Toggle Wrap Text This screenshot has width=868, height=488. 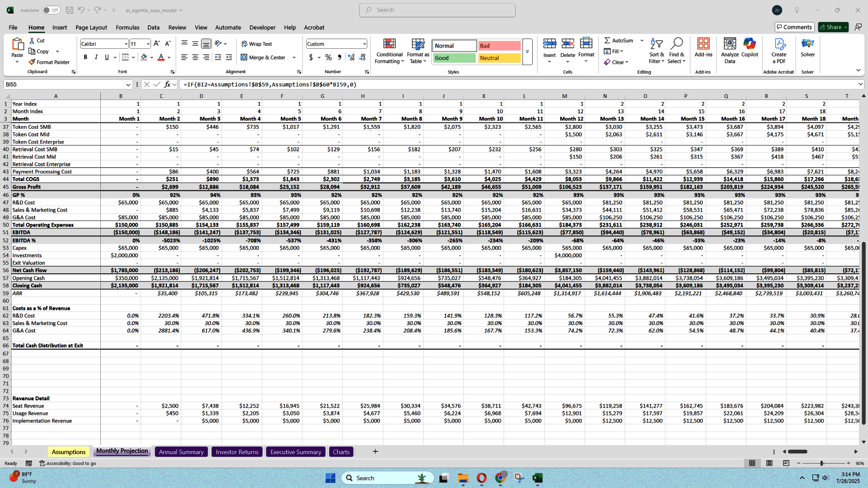pos(256,44)
